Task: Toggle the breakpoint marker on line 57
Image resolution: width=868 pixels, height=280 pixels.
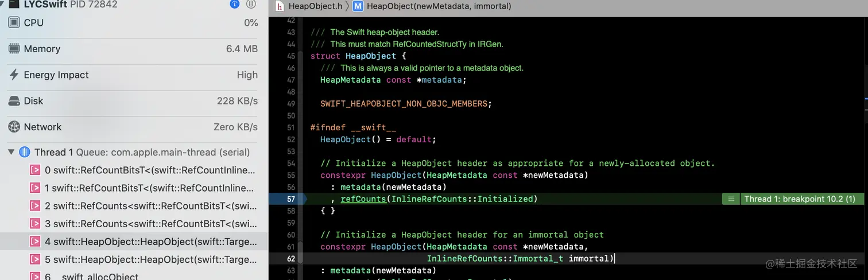Action: point(288,199)
